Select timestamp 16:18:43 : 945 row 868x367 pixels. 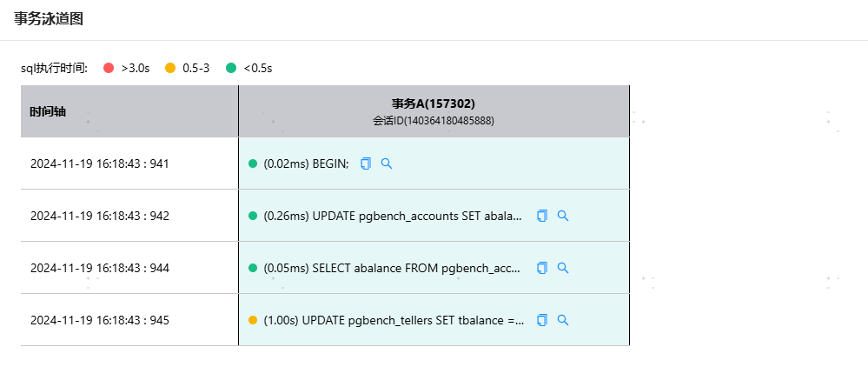click(100, 320)
